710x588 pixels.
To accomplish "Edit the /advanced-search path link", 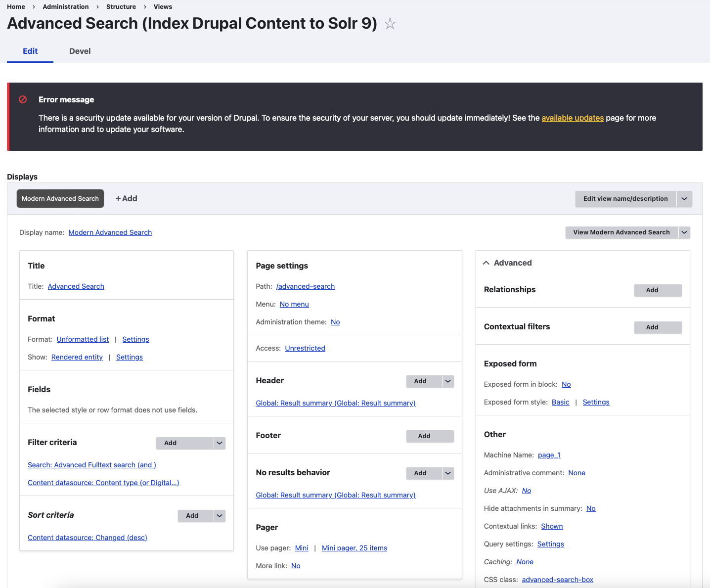I will [x=306, y=287].
